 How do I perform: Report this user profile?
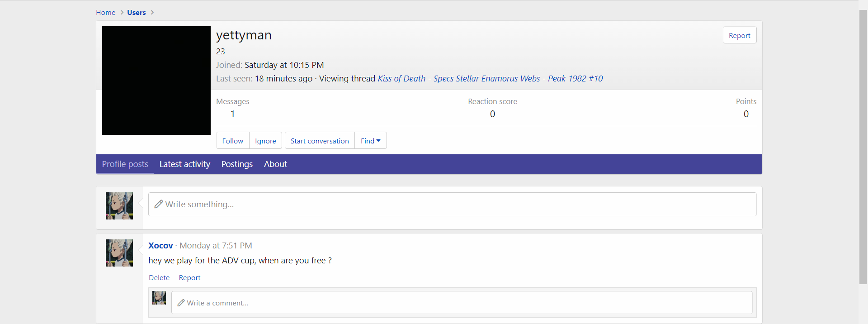click(x=739, y=35)
